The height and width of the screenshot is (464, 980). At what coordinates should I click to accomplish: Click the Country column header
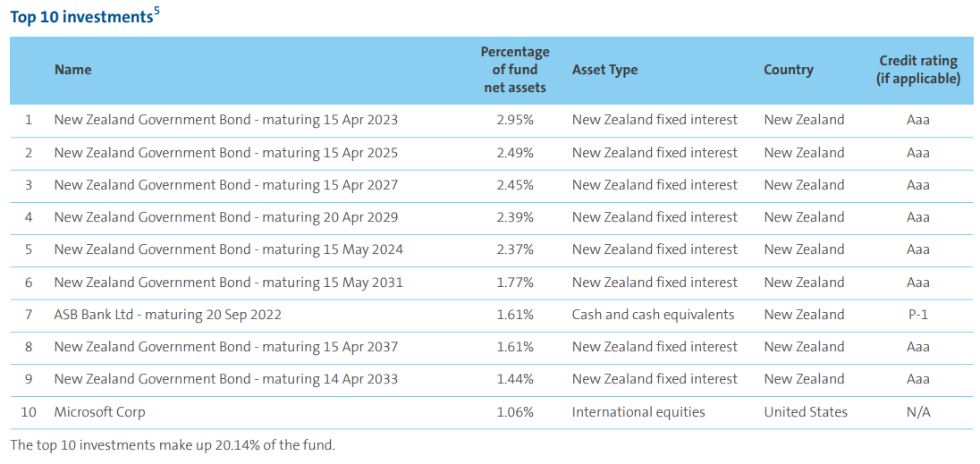click(788, 70)
